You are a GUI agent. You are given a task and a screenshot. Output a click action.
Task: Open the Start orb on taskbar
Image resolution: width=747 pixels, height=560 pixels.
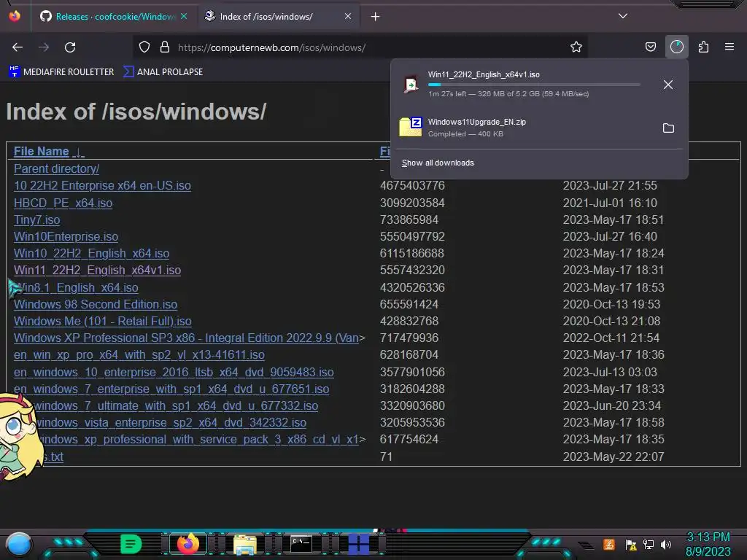(19, 544)
